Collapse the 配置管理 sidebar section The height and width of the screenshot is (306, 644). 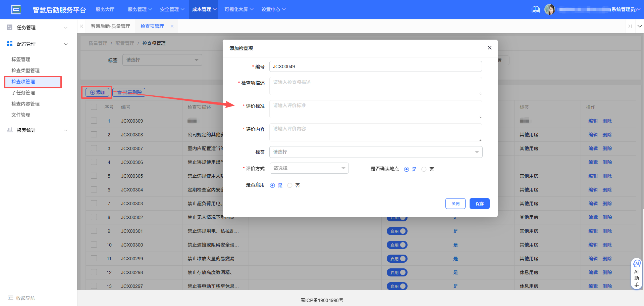[66, 44]
